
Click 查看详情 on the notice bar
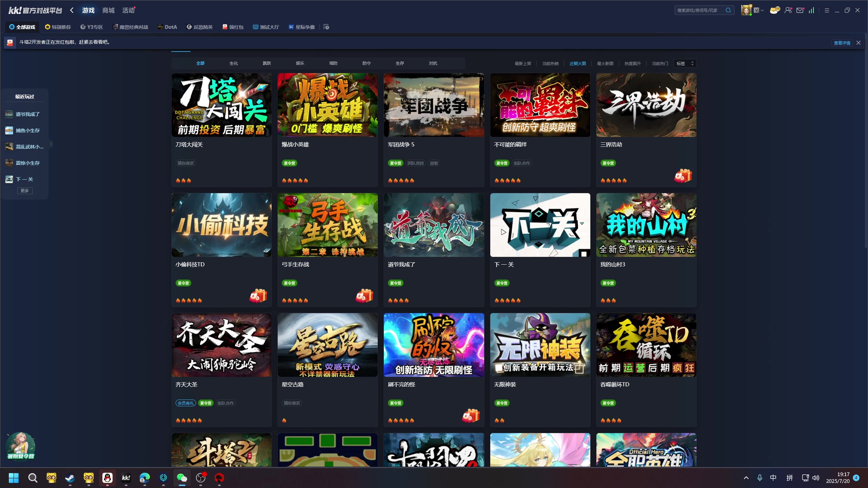pos(842,43)
